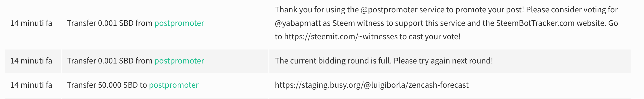Click the timestamp of the 50.000 SBD transfer
The height and width of the screenshot is (99, 644).
click(31, 85)
